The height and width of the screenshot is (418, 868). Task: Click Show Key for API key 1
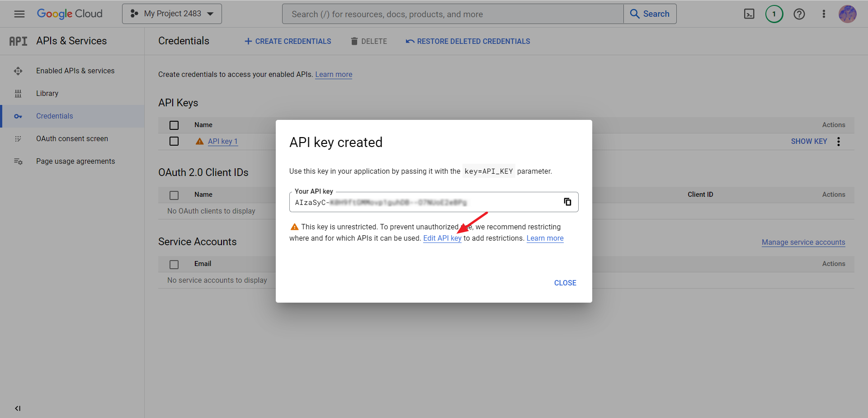tap(809, 142)
